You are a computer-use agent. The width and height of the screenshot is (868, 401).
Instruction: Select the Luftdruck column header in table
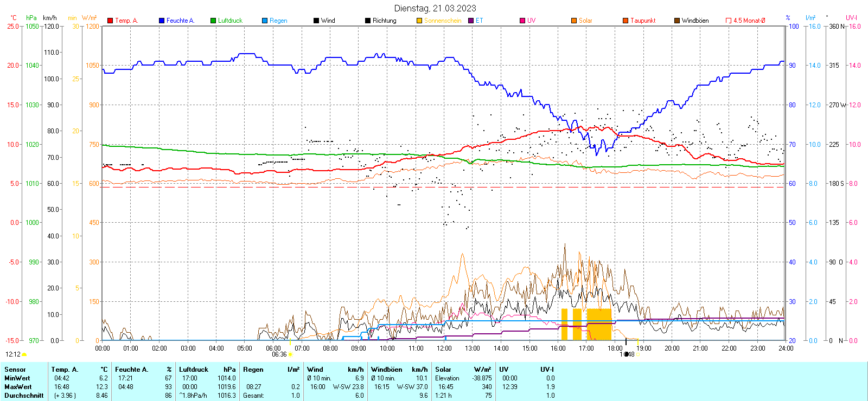194,370
